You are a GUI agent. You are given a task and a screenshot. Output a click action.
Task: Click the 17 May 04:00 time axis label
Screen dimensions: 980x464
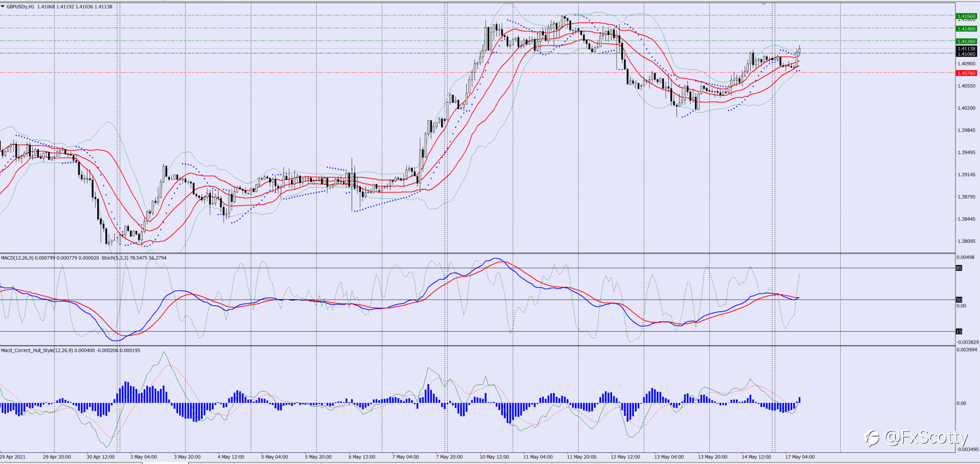coord(800,457)
